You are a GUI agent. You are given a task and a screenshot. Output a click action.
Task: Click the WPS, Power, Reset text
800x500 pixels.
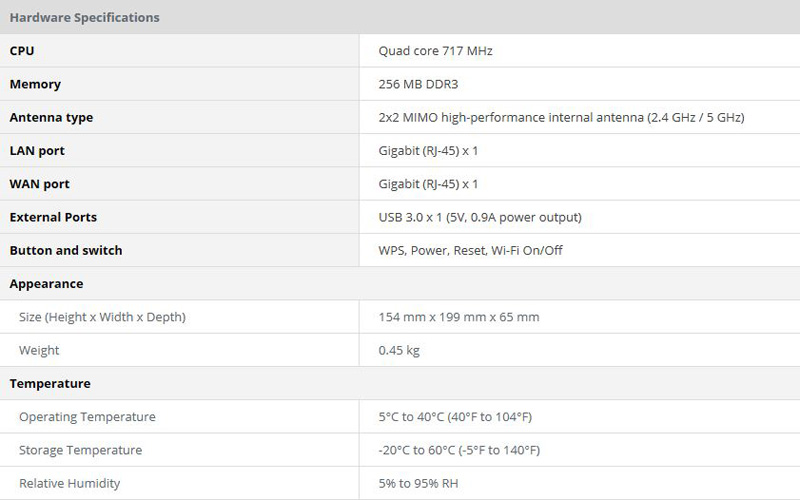pyautogui.click(x=470, y=250)
